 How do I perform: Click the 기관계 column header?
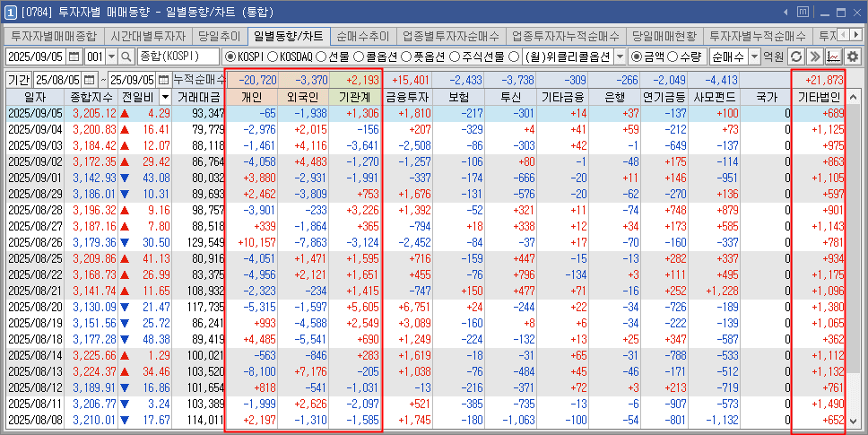pyautogui.click(x=354, y=98)
